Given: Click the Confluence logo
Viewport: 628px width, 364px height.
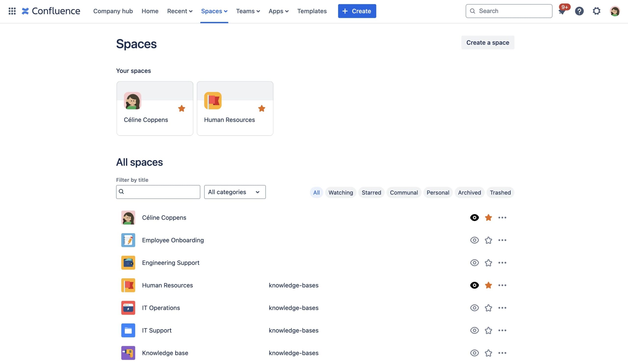Looking at the screenshot, I should point(51,11).
